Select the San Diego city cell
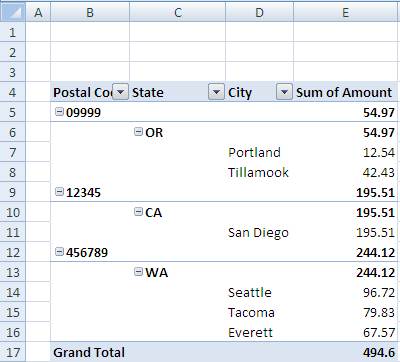The height and width of the screenshot is (362, 400). [x=259, y=232]
